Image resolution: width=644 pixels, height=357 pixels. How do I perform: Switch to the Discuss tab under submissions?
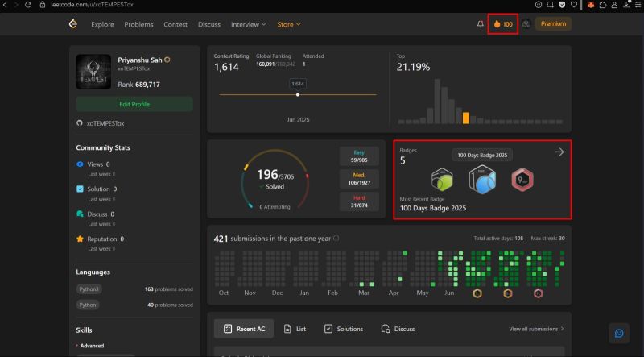(398, 329)
